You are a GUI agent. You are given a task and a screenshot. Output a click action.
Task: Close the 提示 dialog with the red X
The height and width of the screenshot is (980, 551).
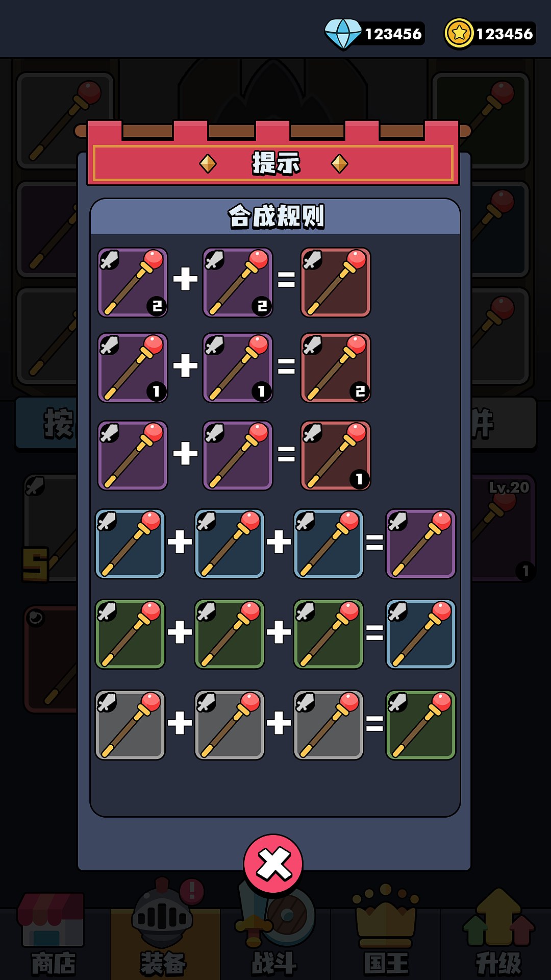(273, 864)
